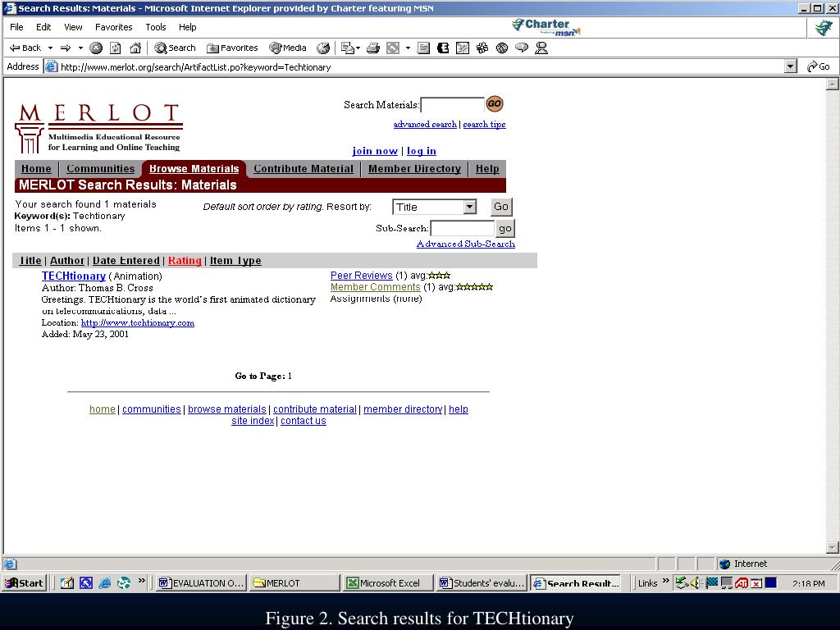Image resolution: width=840 pixels, height=630 pixels.
Task: Sort results by Rating column
Action: pyautogui.click(x=185, y=261)
